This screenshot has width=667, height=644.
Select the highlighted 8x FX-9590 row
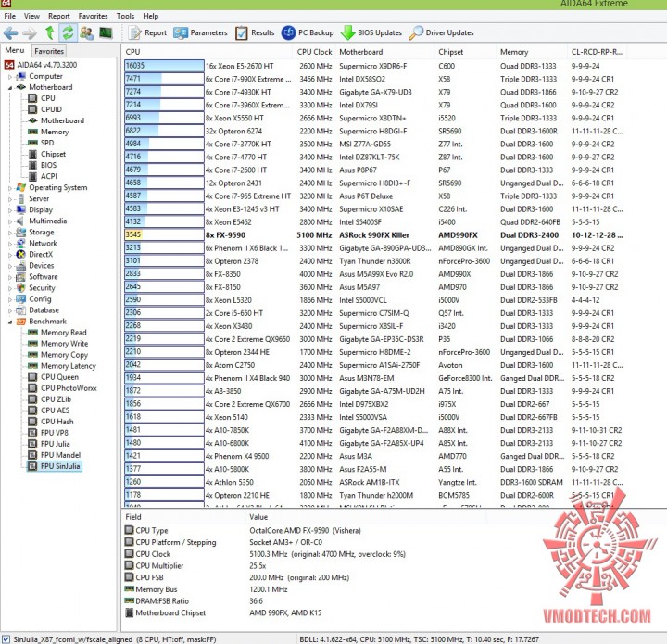coord(374,235)
